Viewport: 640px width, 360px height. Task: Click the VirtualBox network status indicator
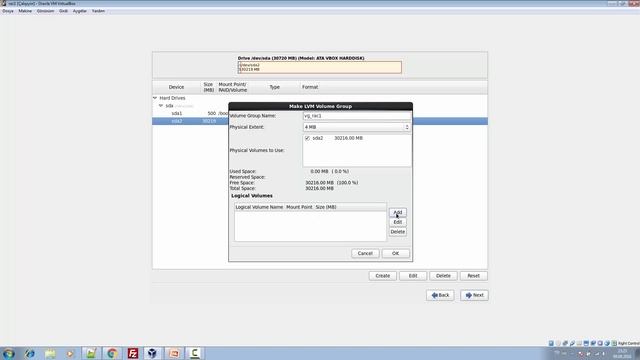[x=565, y=343]
